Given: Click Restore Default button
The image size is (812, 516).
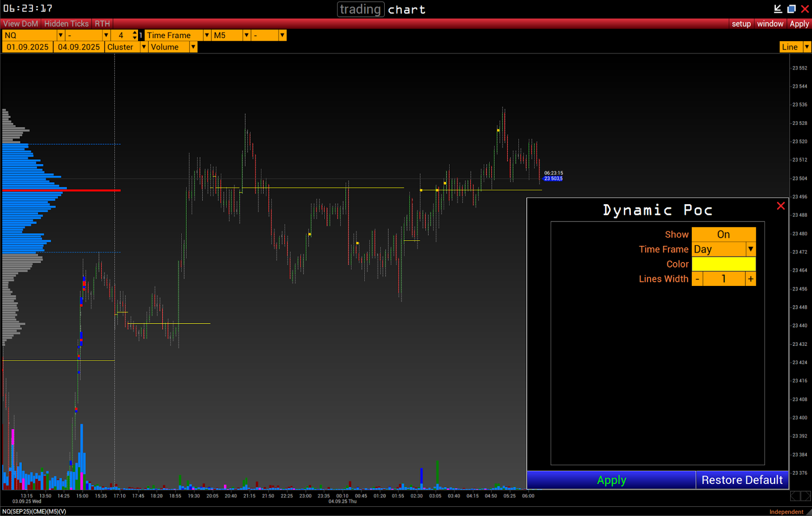Looking at the screenshot, I should pos(741,480).
